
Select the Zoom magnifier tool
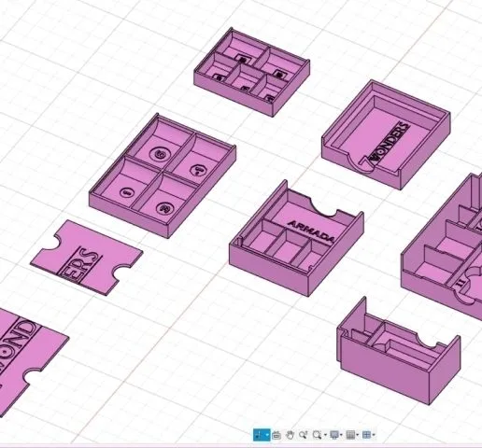pyautogui.click(x=304, y=435)
